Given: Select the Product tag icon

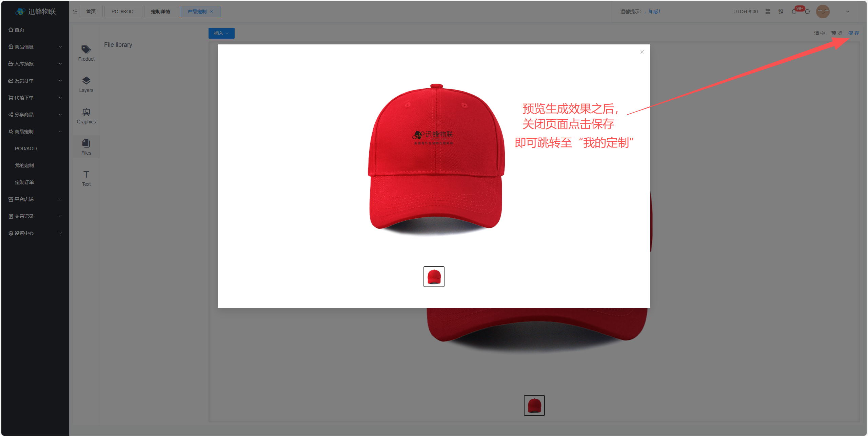Looking at the screenshot, I should 86,50.
